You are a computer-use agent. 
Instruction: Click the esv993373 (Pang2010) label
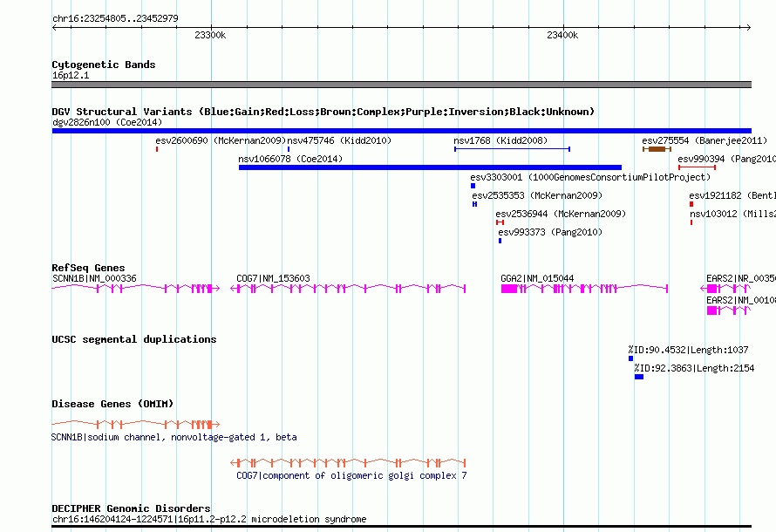tap(550, 232)
